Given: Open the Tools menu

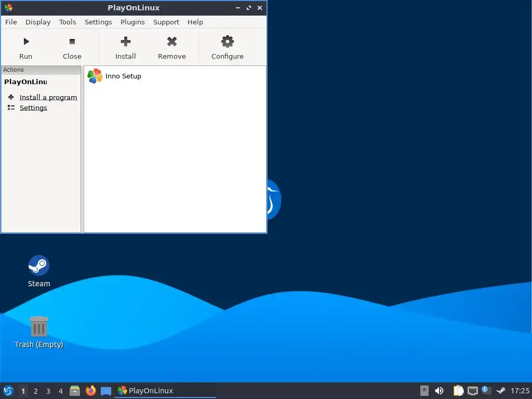Looking at the screenshot, I should click(x=68, y=22).
